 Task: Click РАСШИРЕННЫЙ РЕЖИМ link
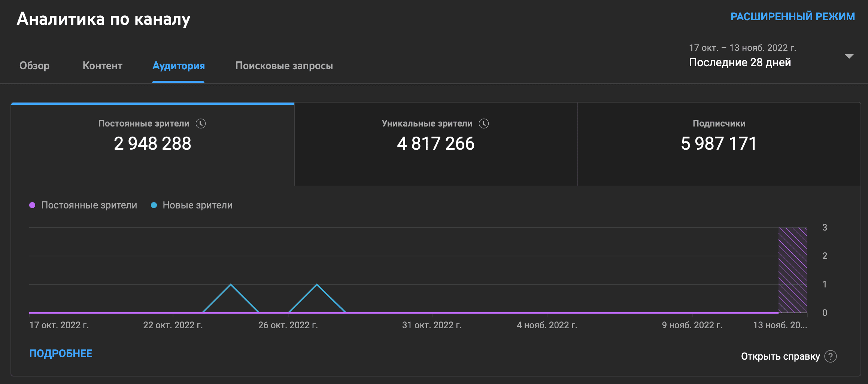tap(792, 16)
